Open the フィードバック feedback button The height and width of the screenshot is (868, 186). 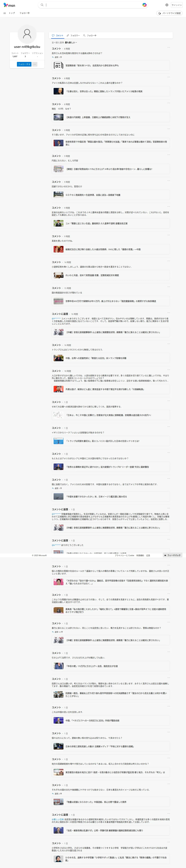click(x=173, y=555)
